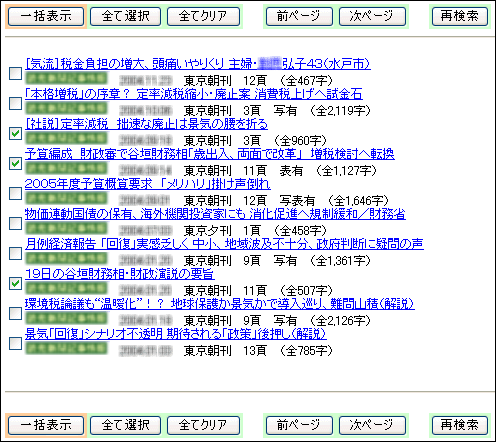Click the top 全て選択 button

125,16
